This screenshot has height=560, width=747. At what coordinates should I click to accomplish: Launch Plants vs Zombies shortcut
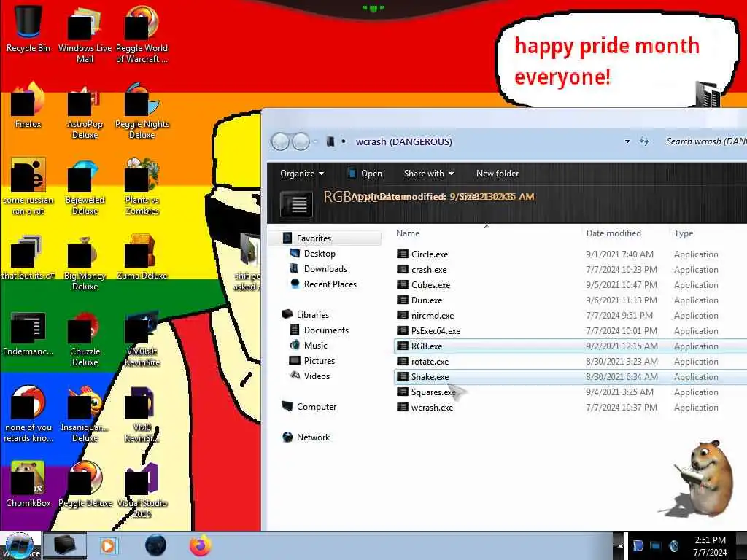pyautogui.click(x=142, y=187)
